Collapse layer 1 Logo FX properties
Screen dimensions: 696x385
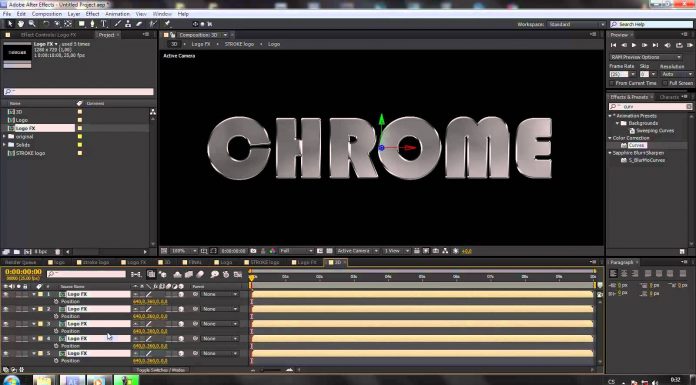(34, 294)
